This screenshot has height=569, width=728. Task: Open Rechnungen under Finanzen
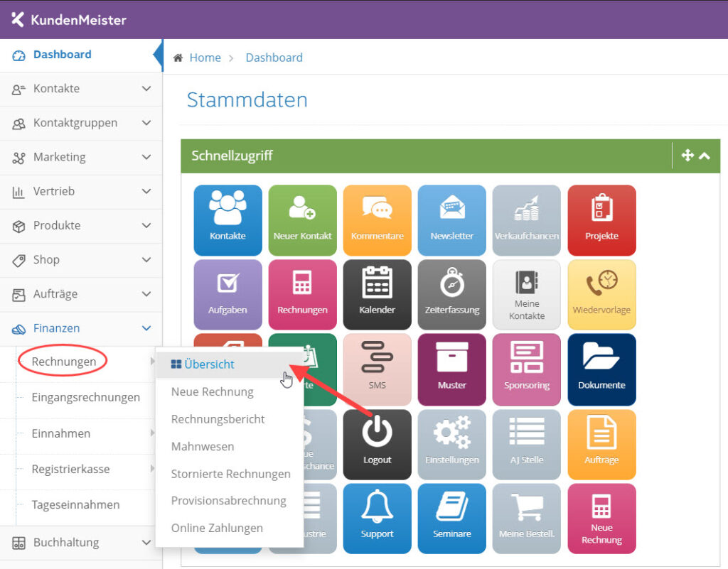click(63, 362)
